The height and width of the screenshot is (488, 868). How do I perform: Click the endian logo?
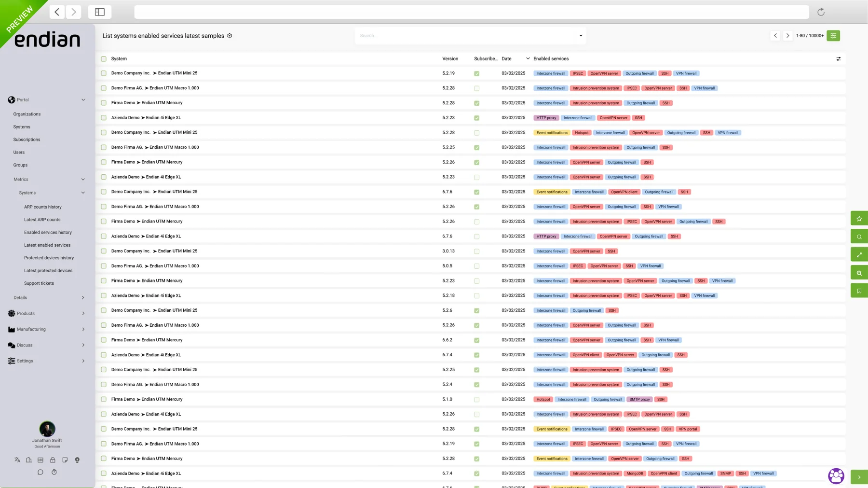[47, 40]
